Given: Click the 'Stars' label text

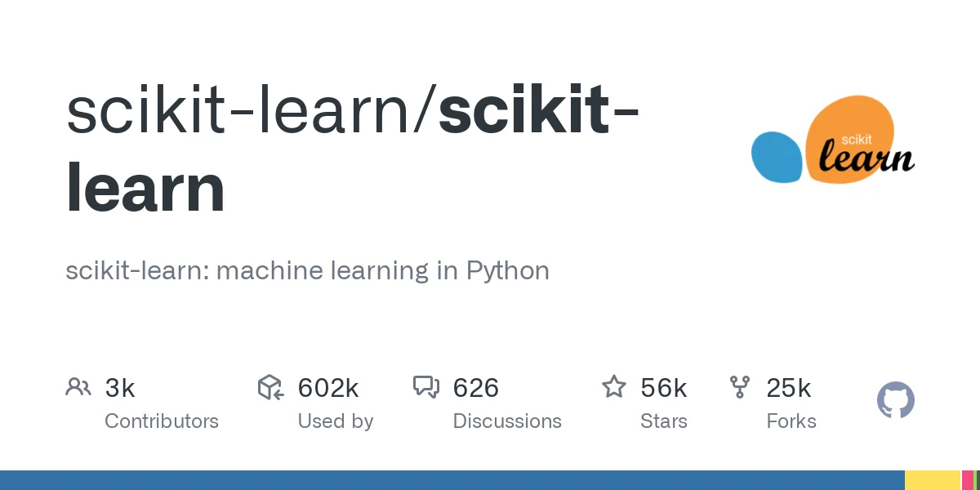Looking at the screenshot, I should (x=664, y=421).
